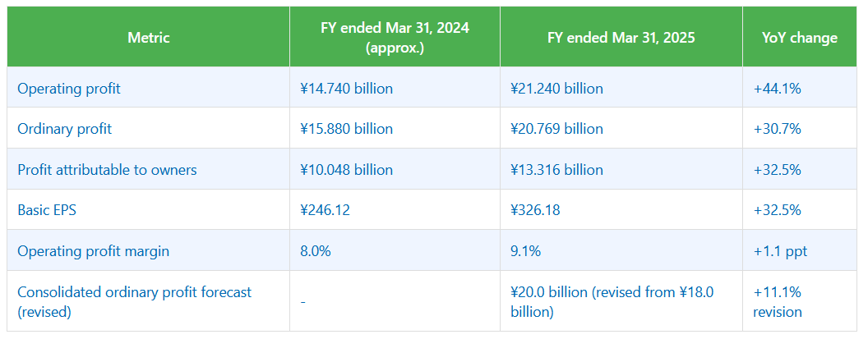Click the +30.7% YoY value
This screenshot has width=868, height=339.
click(x=777, y=129)
